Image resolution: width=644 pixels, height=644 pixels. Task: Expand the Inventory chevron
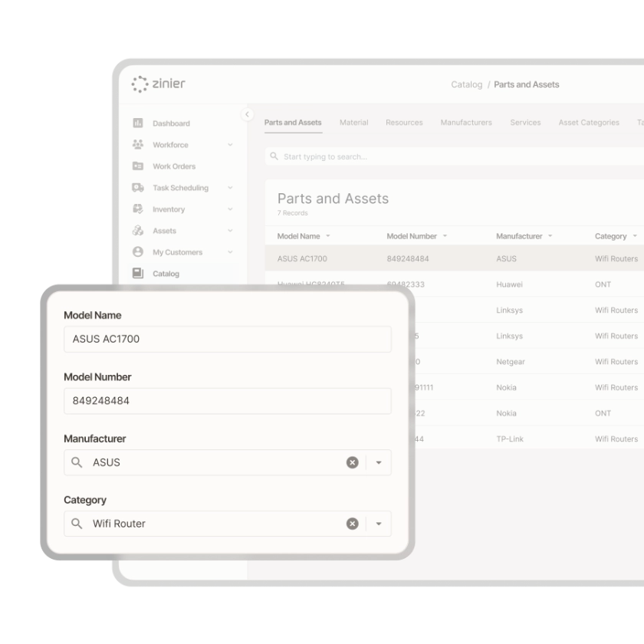pos(230,209)
